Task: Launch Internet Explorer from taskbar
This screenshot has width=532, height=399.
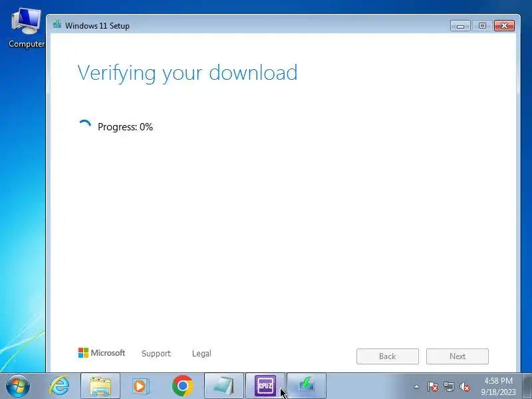Action: tap(59, 386)
